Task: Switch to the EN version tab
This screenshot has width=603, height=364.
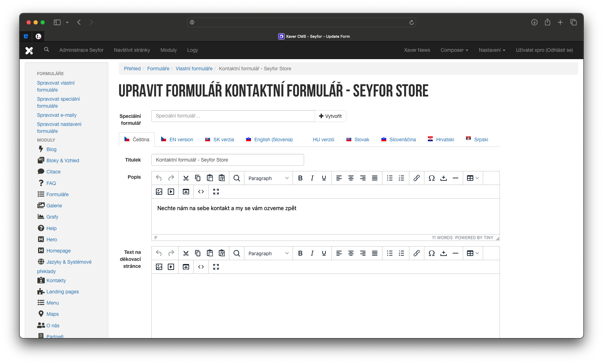Action: click(177, 140)
